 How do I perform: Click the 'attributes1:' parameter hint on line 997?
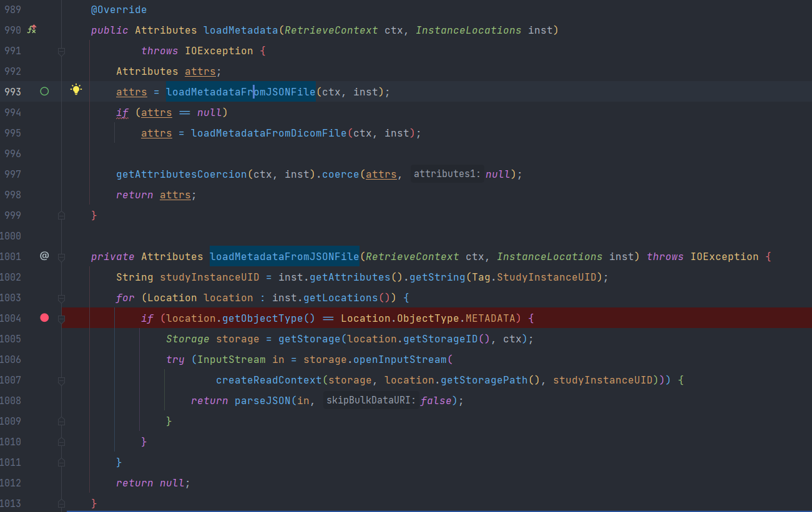coord(447,174)
